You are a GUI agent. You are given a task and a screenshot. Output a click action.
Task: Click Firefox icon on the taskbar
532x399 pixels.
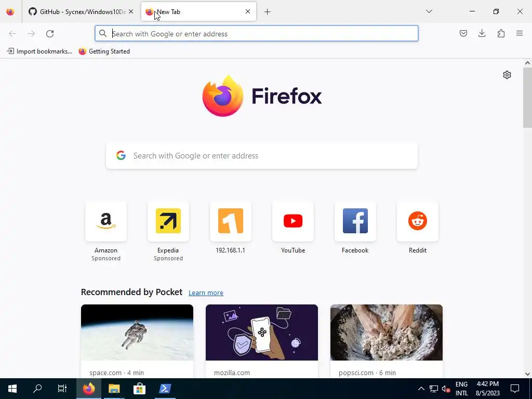88,389
